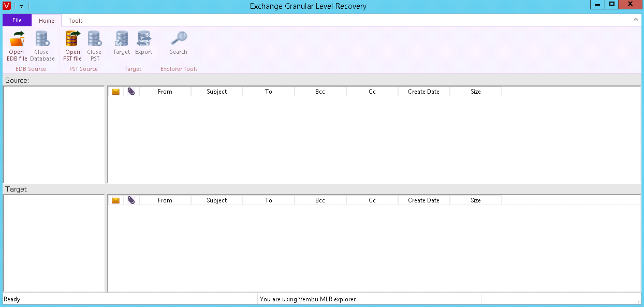Click the Source Size column header
This screenshot has height=307, width=644.
pyautogui.click(x=476, y=92)
